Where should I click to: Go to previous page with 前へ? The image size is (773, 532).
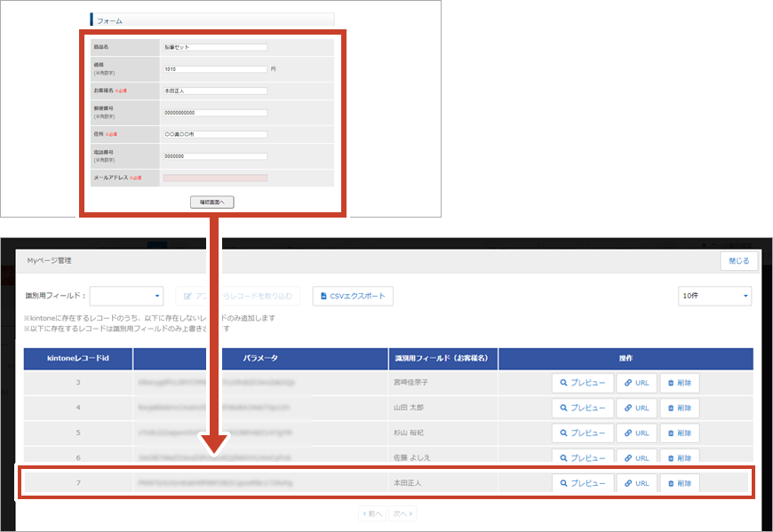(x=373, y=514)
